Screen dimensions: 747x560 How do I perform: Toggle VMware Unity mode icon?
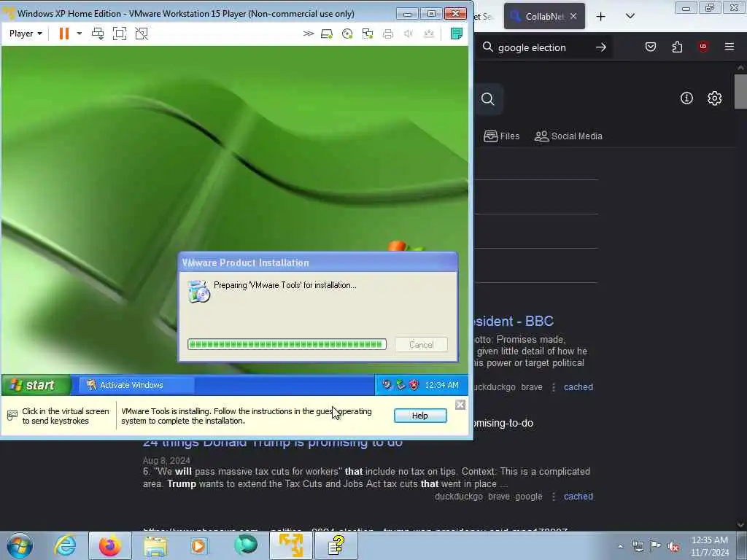tap(142, 34)
